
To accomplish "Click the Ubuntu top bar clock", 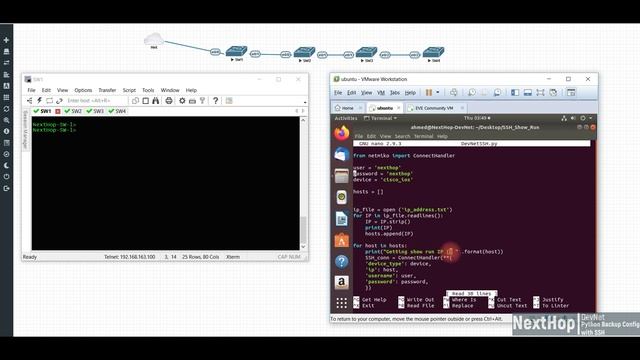I will [477, 118].
